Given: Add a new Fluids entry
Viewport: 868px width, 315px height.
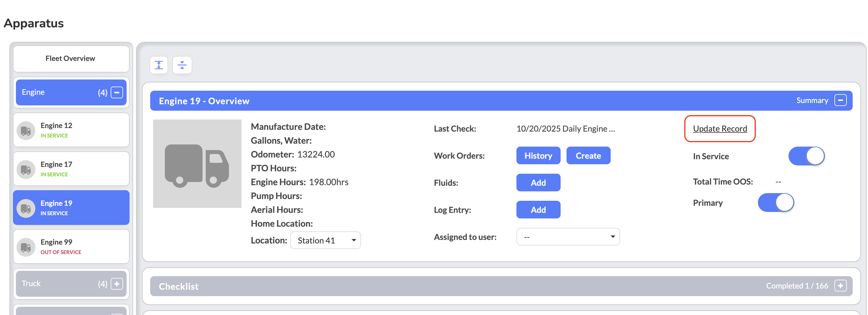Looking at the screenshot, I should [538, 183].
